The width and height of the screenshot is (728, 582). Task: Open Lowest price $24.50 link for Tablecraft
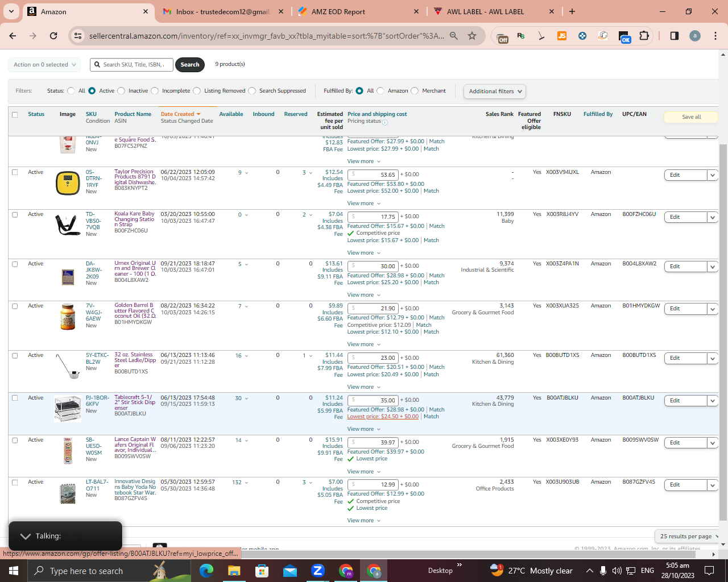pyautogui.click(x=383, y=417)
